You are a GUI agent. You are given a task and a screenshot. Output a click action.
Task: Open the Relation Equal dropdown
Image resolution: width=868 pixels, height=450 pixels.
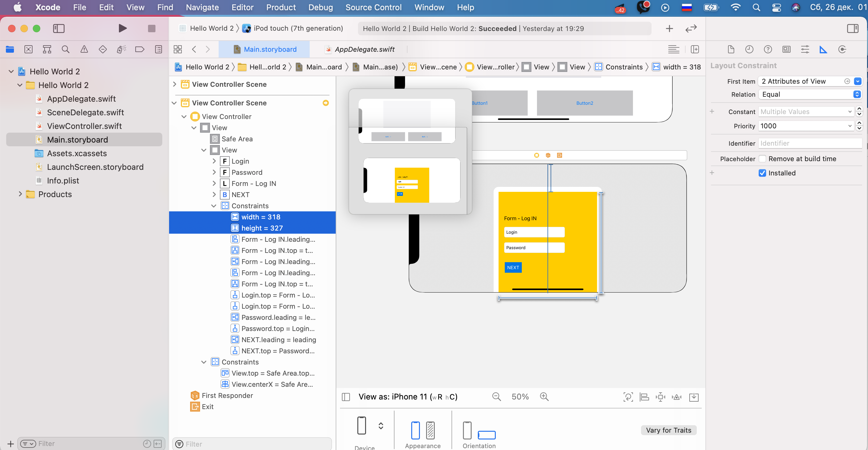[x=810, y=95]
